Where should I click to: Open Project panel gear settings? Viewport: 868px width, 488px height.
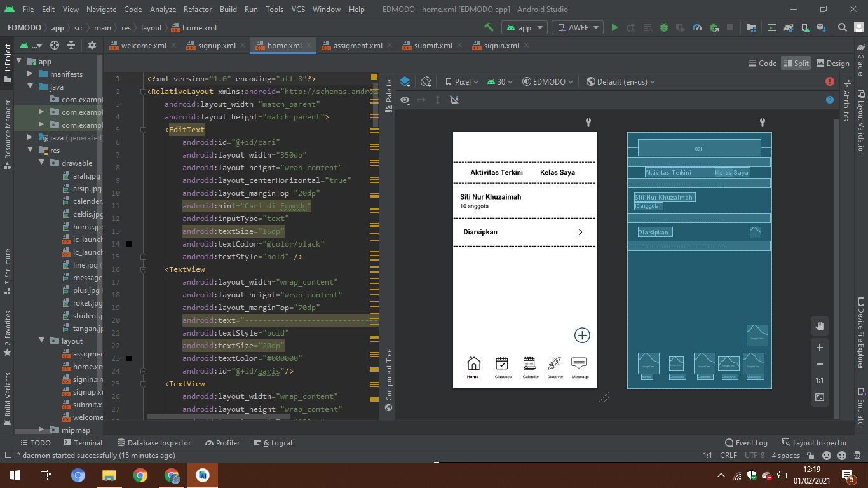click(x=92, y=45)
